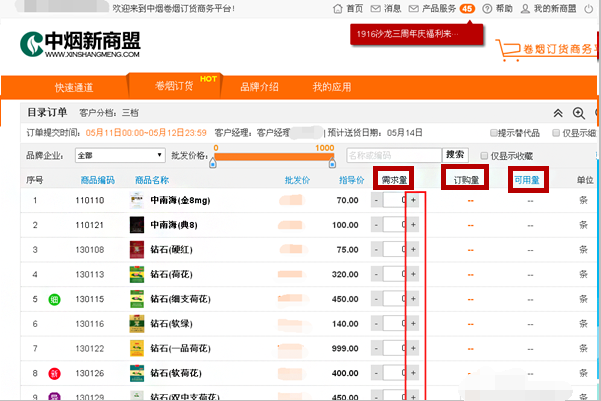Open the 我的新商盟 user icon
This screenshot has width=601, height=401.
tap(525, 8)
